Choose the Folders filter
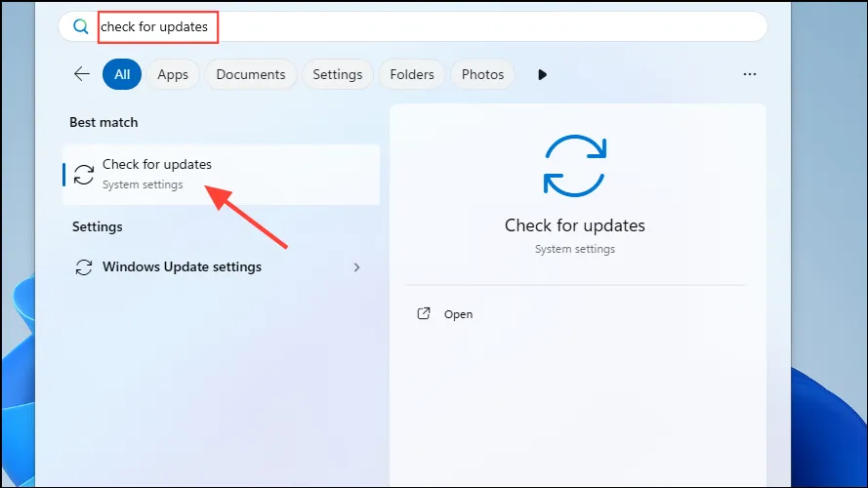This screenshot has width=868, height=488. point(411,74)
